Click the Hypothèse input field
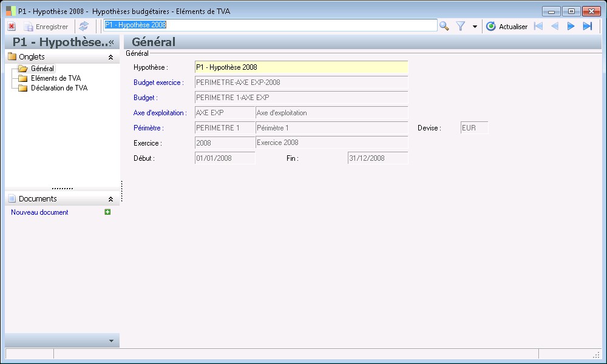The image size is (607, 364). (x=301, y=67)
